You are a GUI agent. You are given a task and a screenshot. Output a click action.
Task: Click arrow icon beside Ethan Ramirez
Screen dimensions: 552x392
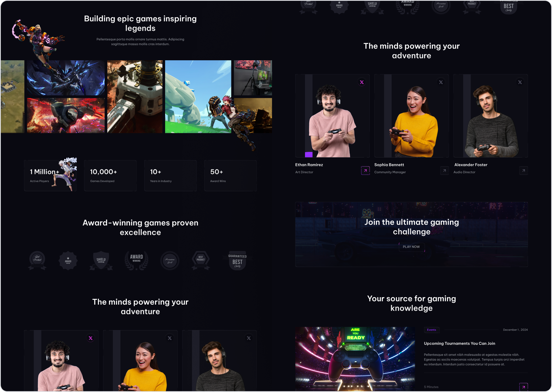[365, 171]
